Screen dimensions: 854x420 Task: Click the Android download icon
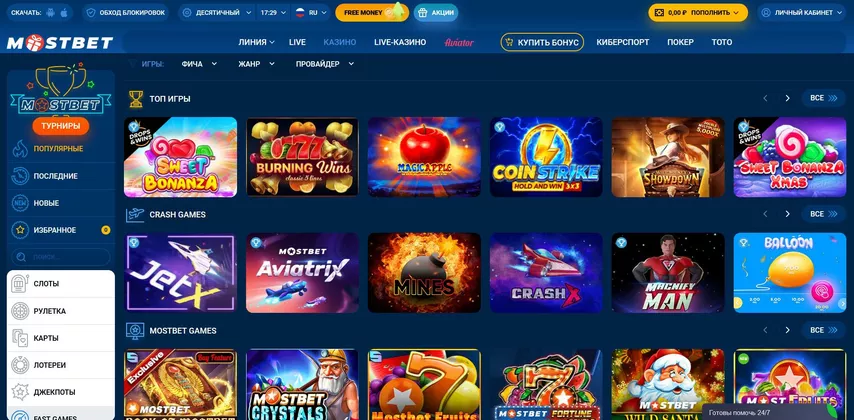point(51,13)
